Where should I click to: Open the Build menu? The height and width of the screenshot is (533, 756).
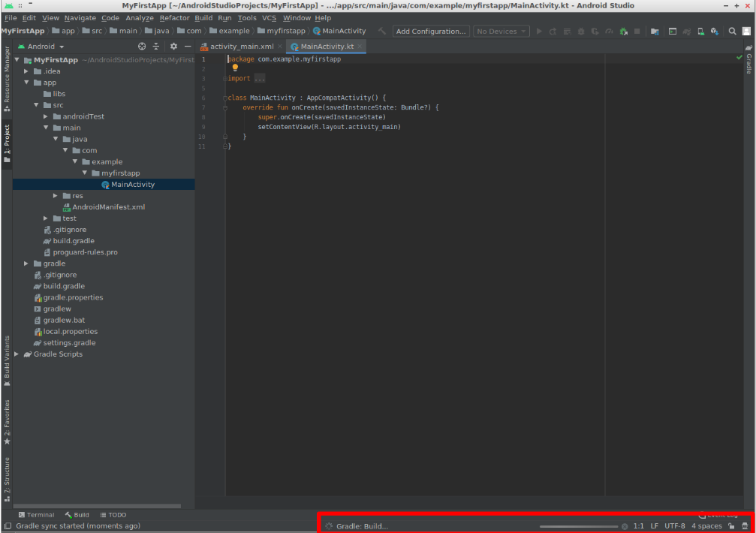(x=203, y=18)
